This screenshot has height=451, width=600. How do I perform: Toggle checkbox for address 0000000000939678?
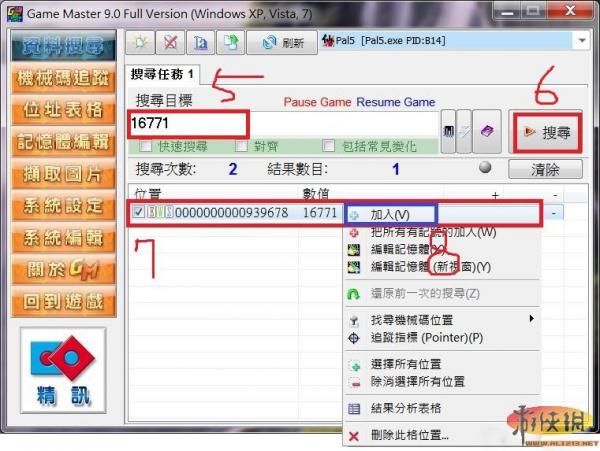point(138,212)
